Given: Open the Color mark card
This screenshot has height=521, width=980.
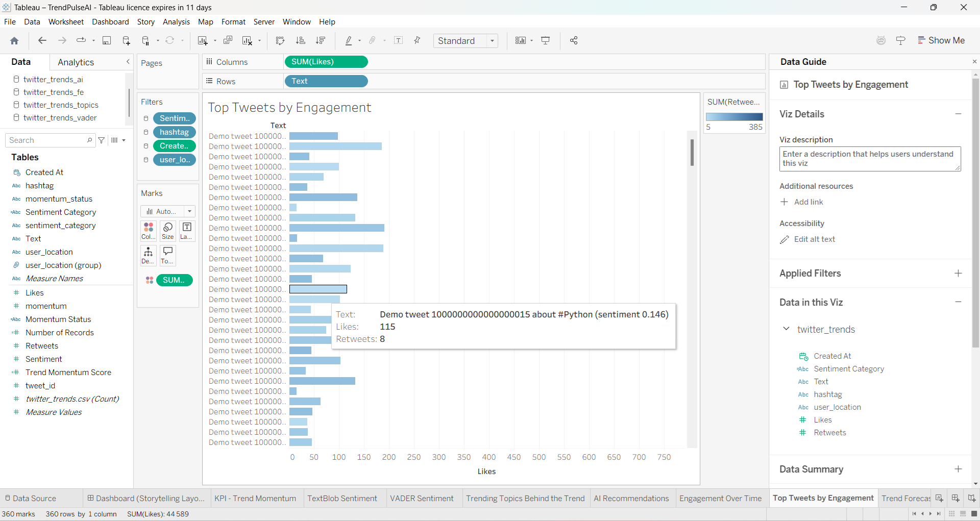Looking at the screenshot, I should click(149, 231).
